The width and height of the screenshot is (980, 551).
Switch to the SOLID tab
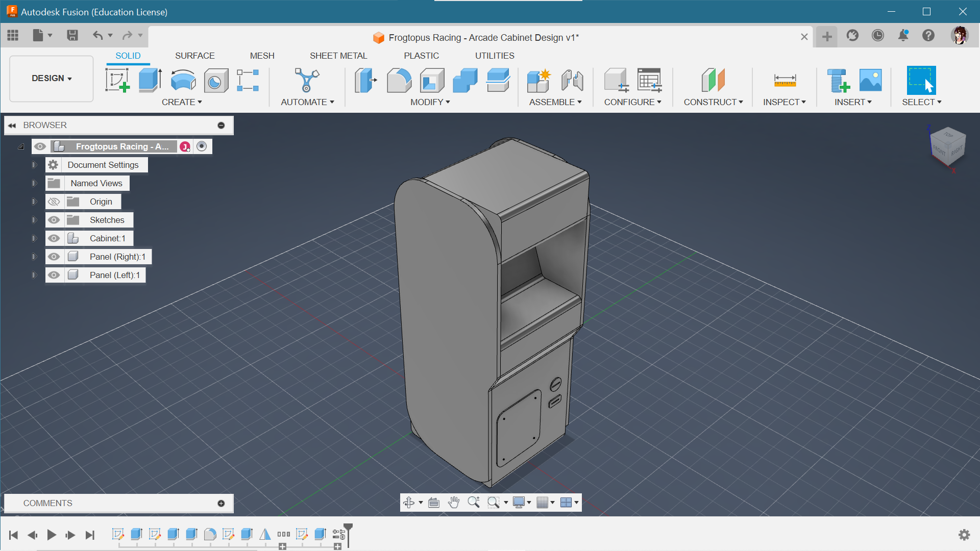point(128,56)
